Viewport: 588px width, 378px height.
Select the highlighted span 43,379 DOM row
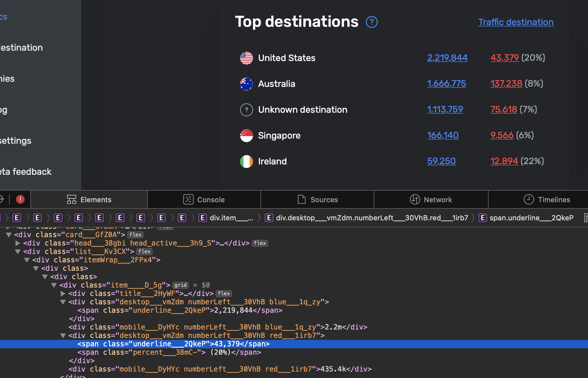point(294,344)
